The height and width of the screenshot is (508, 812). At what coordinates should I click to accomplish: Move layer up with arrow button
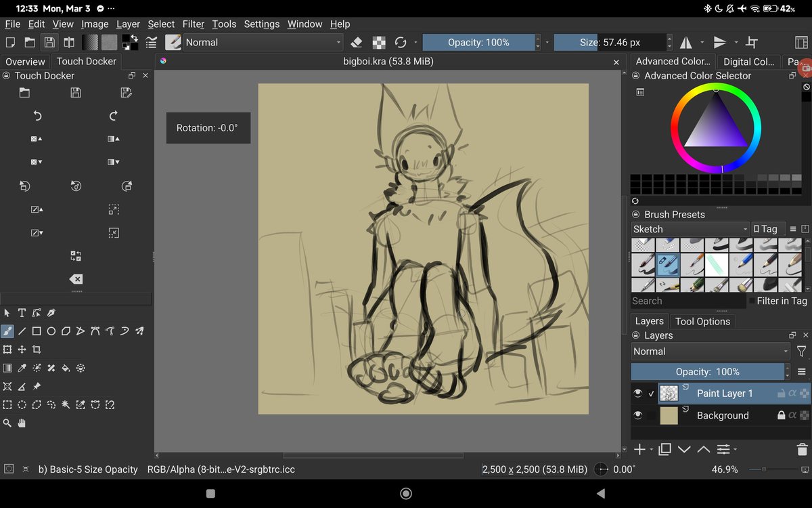[704, 449]
